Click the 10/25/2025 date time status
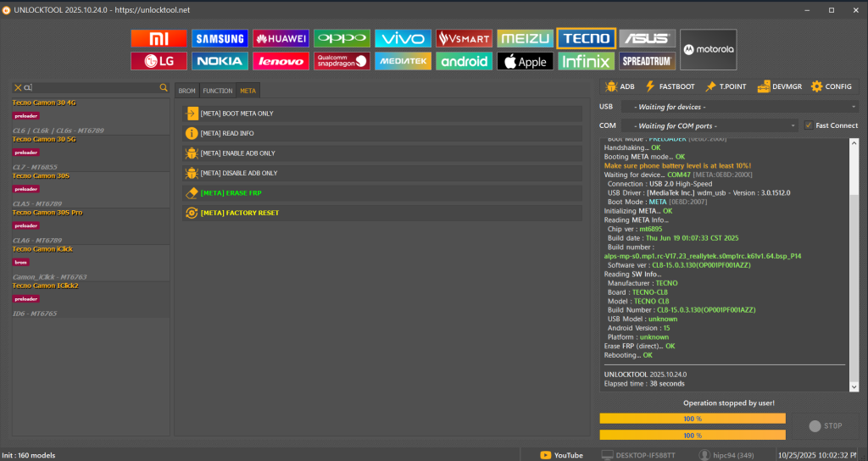 (818, 455)
